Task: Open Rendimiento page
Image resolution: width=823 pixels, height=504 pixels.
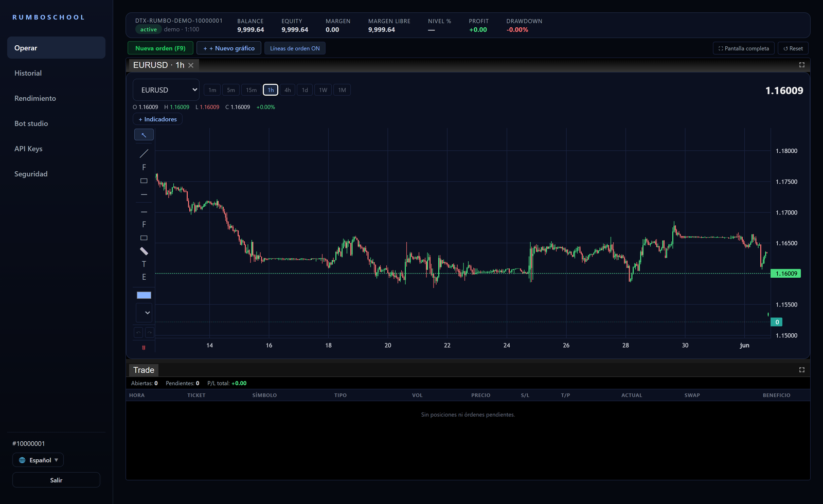Action: click(x=57, y=98)
